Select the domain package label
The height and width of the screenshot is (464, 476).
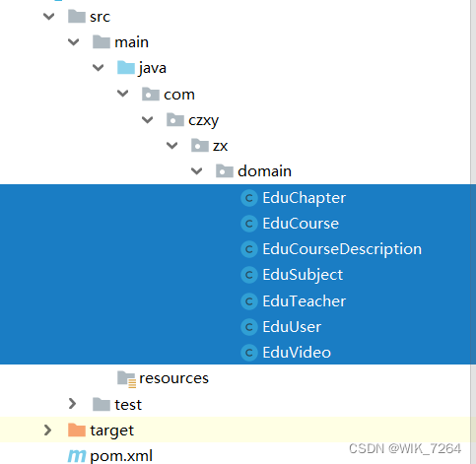[x=264, y=171]
